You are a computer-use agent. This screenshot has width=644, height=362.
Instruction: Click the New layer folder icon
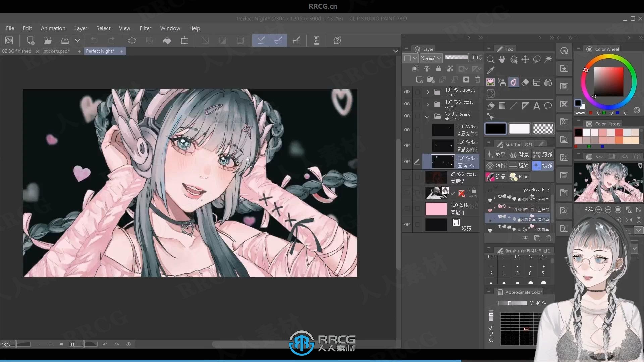(x=431, y=80)
